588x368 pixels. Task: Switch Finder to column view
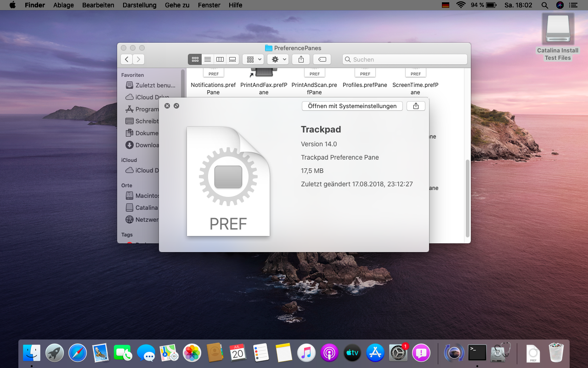[x=220, y=59]
